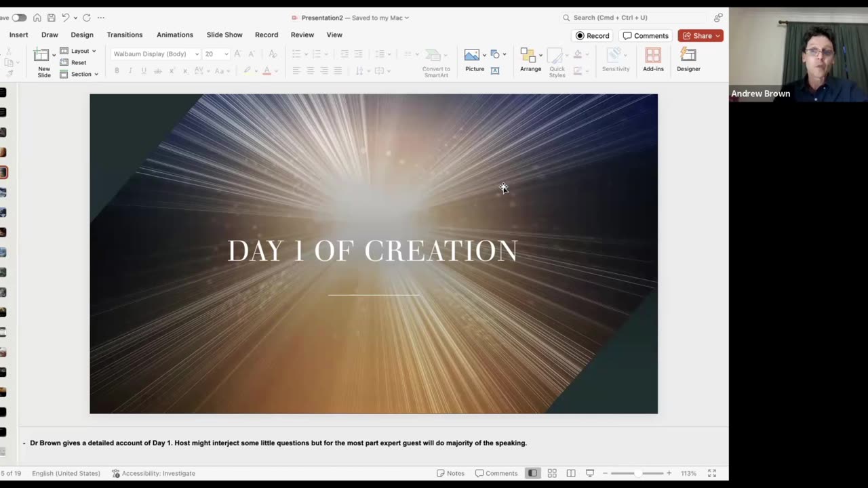
Task: Open the Insert tab
Action: (x=19, y=35)
